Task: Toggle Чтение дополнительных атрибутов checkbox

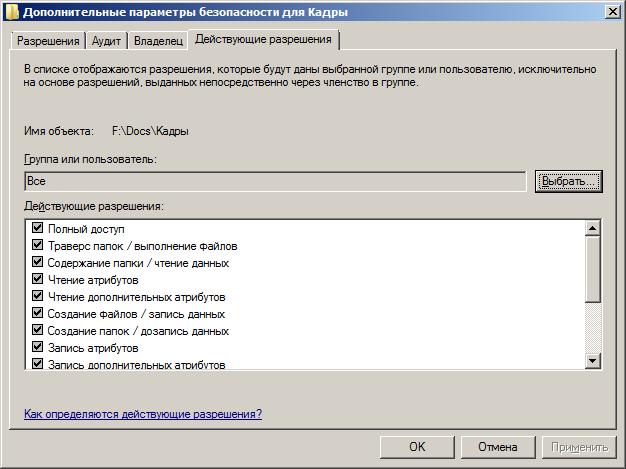Action: coord(38,296)
